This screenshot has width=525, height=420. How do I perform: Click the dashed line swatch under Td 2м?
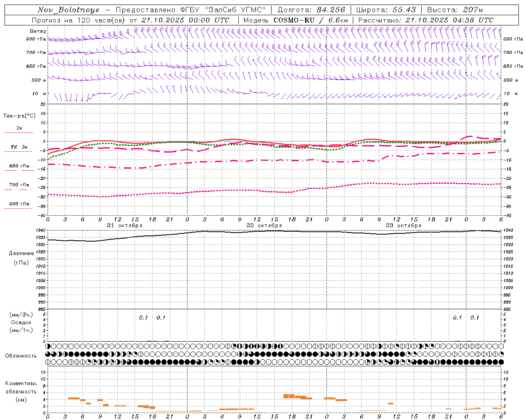18,151
